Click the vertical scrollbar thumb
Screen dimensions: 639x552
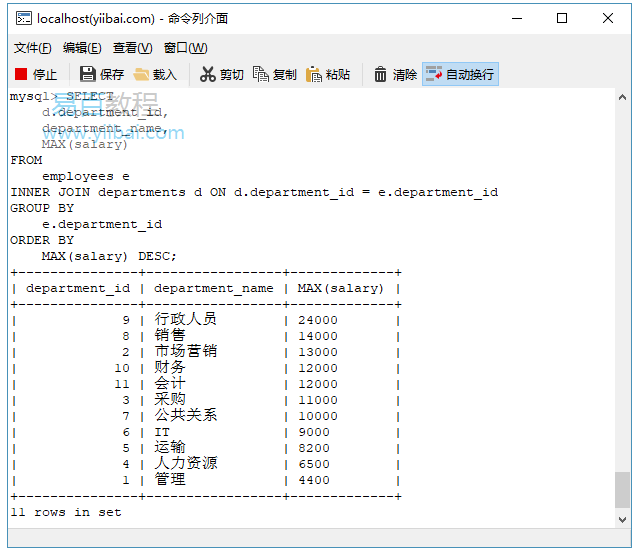click(x=623, y=490)
